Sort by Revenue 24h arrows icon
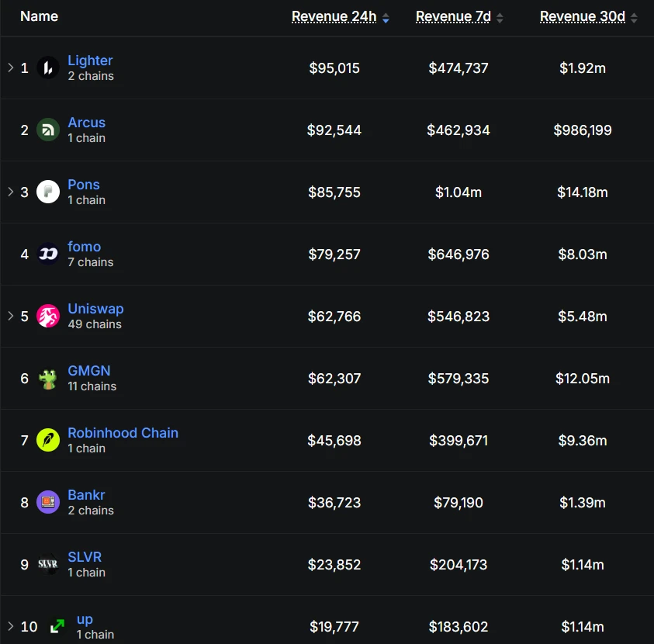Screen dimensions: 654x644 (x=386, y=18)
